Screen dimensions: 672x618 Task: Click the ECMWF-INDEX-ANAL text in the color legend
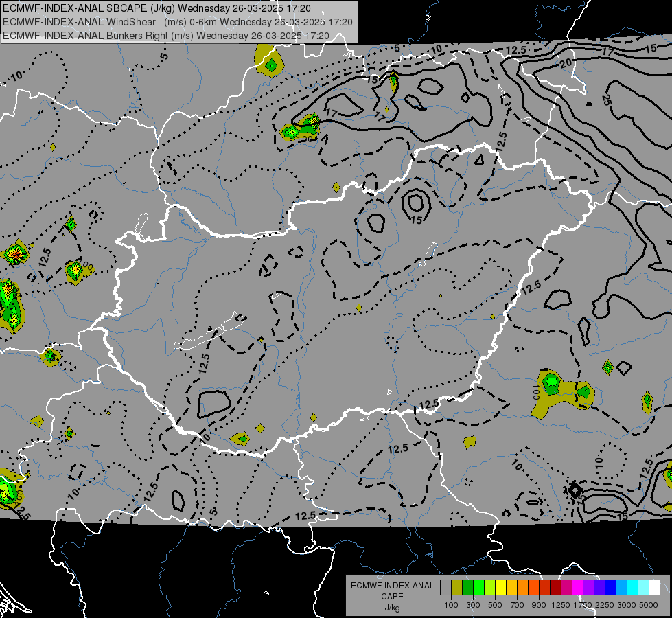pyautogui.click(x=392, y=586)
